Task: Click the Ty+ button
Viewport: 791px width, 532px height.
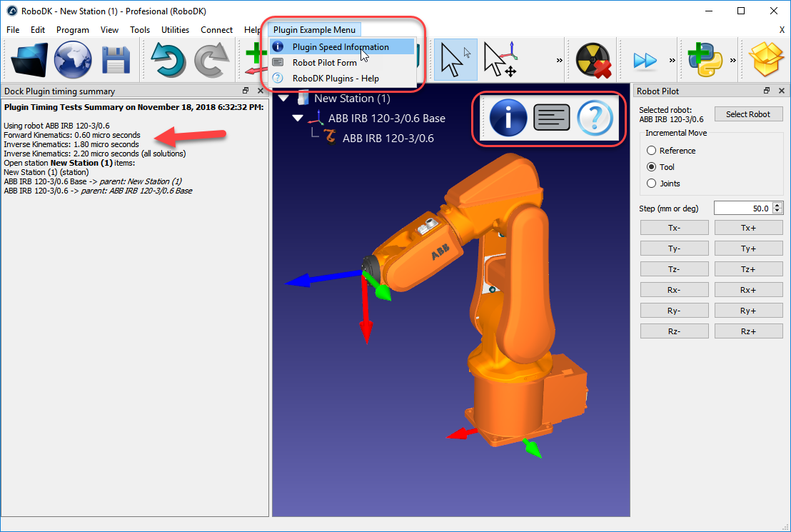Action: 749,249
